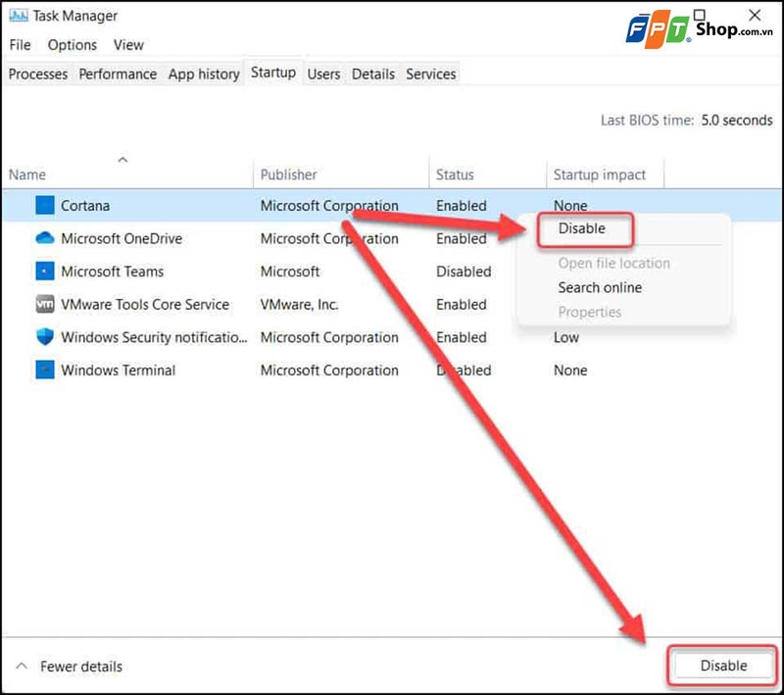Click the Task Manager title bar icon
This screenshot has height=695, width=784.
pos(19,16)
